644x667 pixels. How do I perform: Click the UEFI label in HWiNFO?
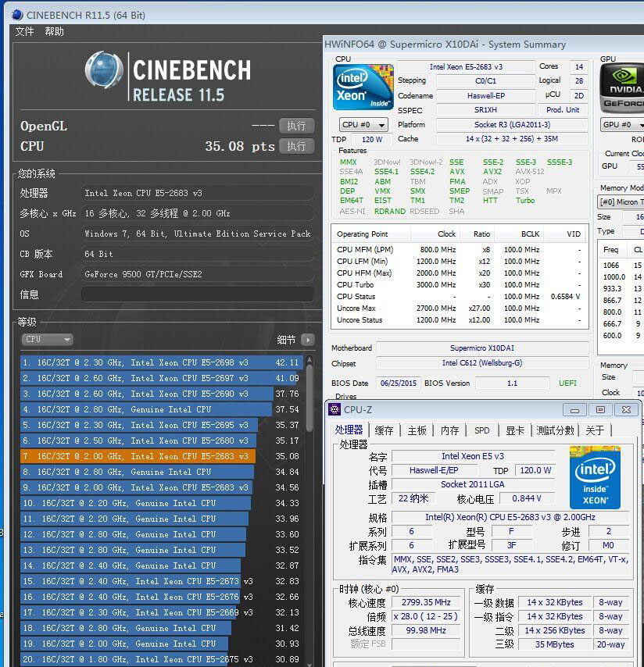tap(567, 383)
